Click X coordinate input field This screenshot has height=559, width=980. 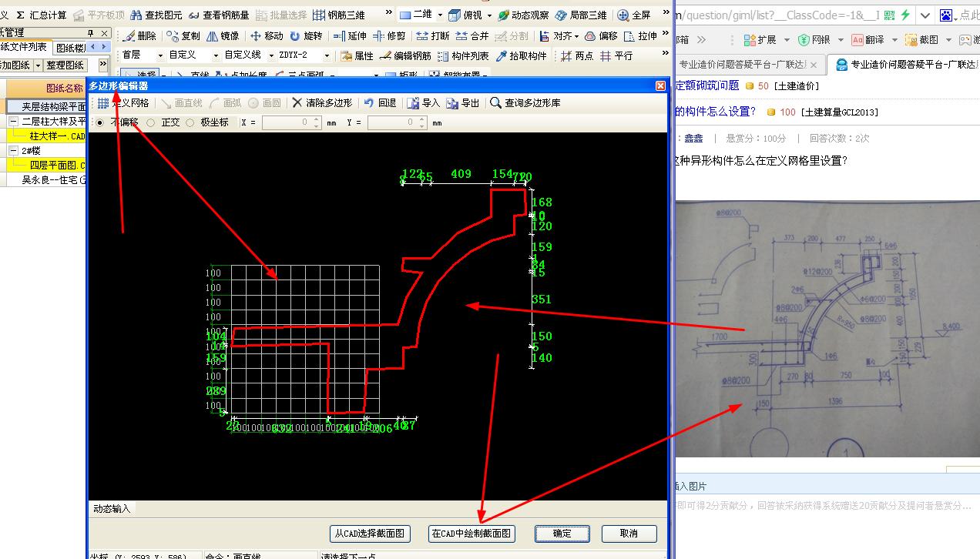(x=290, y=122)
